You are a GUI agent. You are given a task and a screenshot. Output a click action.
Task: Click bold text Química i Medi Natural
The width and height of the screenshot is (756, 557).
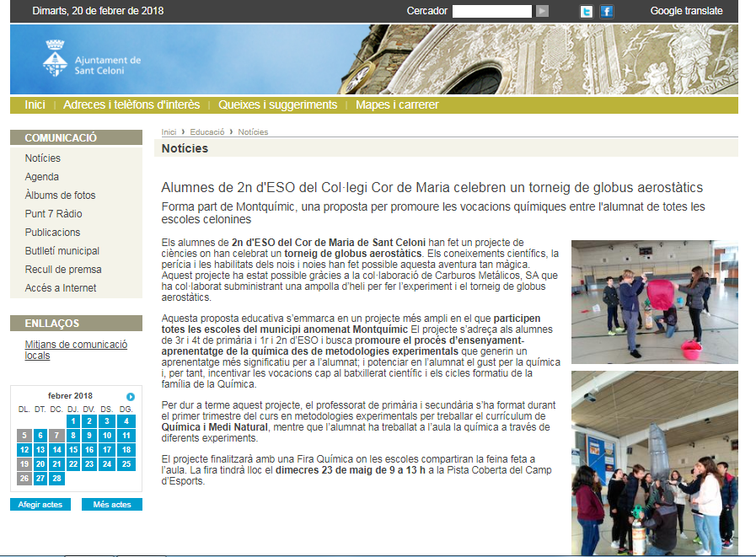[x=215, y=427]
